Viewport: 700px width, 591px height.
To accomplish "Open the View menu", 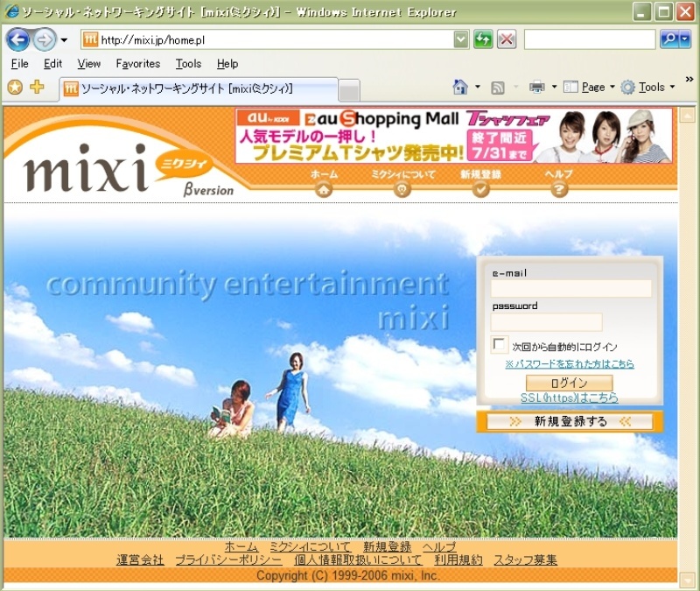I will coord(89,64).
